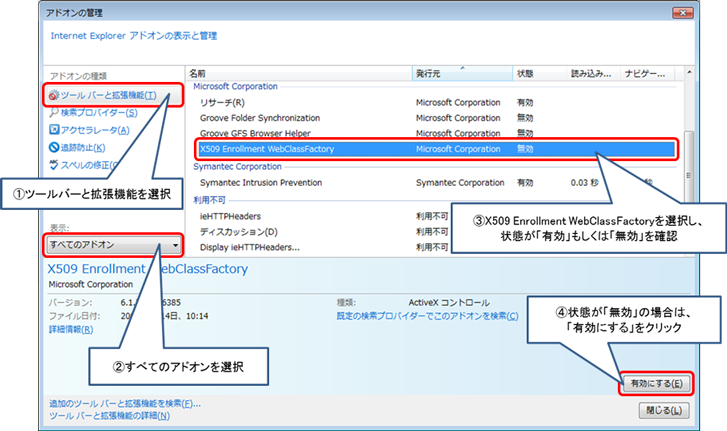
Task: Select the Symantec Intrusion Prevention row
Action: click(436, 183)
